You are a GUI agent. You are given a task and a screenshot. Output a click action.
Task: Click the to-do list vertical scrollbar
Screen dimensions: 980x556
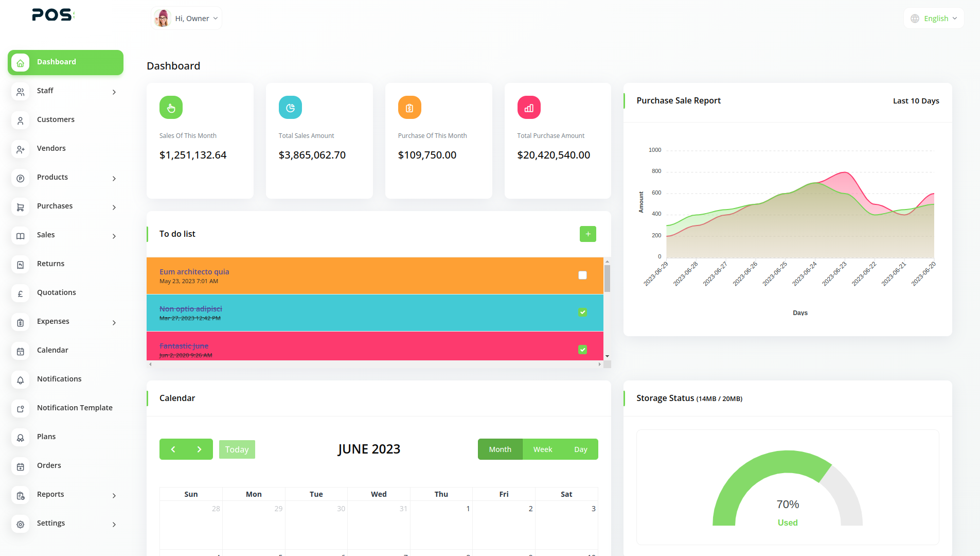click(607, 279)
